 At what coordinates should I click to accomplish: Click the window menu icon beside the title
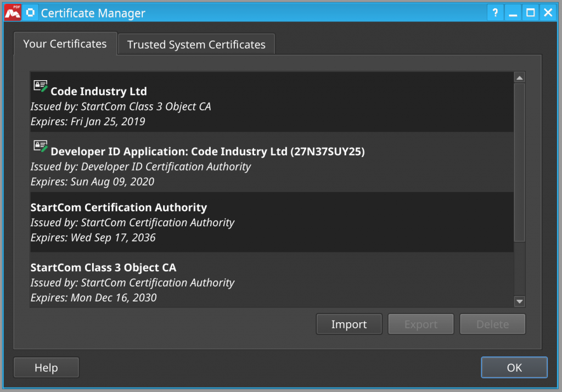tap(31, 13)
